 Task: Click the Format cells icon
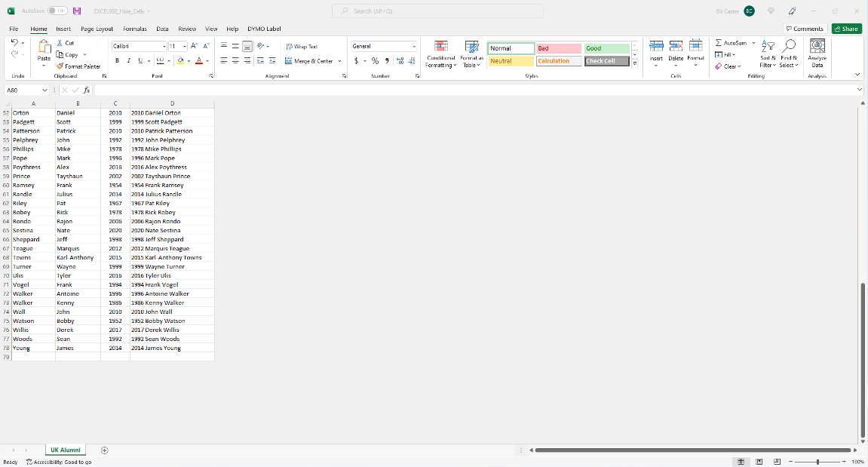pos(696,47)
